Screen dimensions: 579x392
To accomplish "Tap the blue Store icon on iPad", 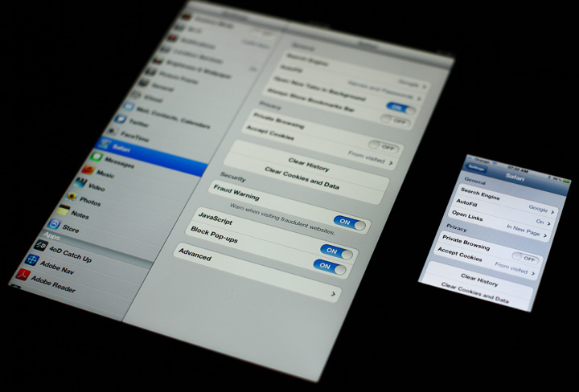I will coord(55,224).
